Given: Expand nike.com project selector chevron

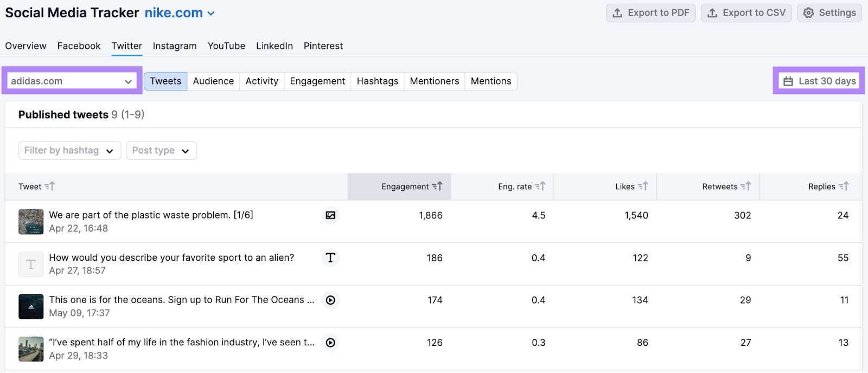Looking at the screenshot, I should 211,14.
